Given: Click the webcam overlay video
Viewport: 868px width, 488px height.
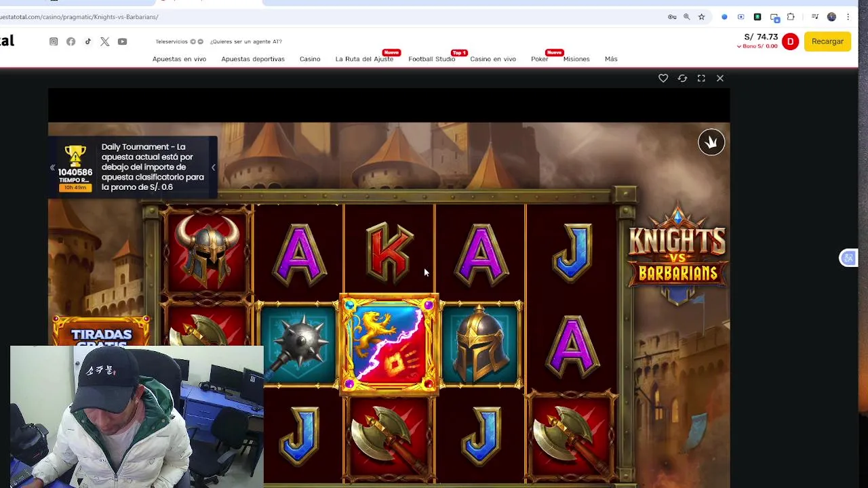Looking at the screenshot, I should (137, 416).
